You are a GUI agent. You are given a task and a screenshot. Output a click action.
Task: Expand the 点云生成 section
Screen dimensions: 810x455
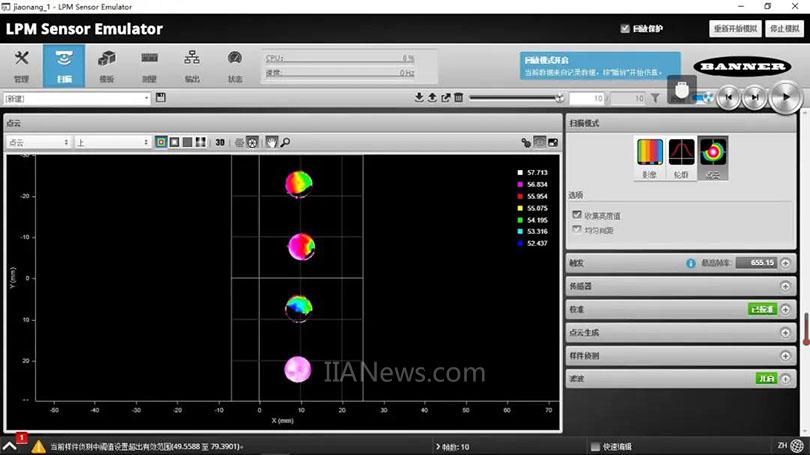[785, 333]
